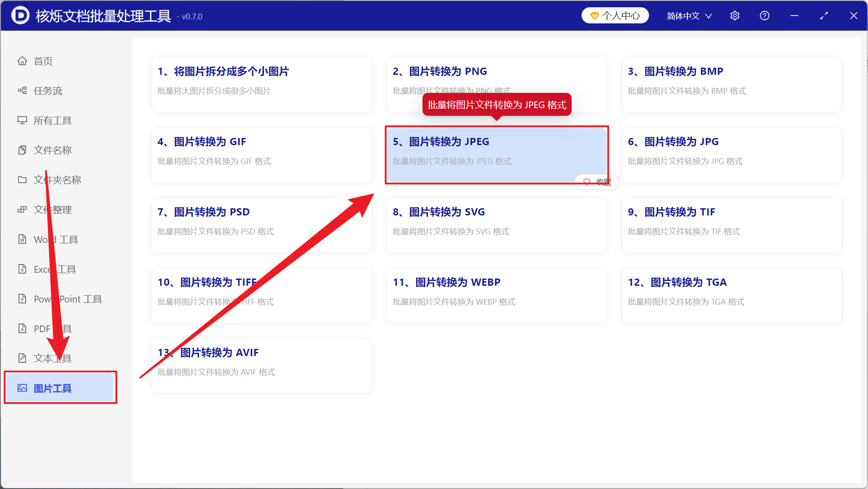Expand the 简体中文 language dropdown

click(x=689, y=16)
